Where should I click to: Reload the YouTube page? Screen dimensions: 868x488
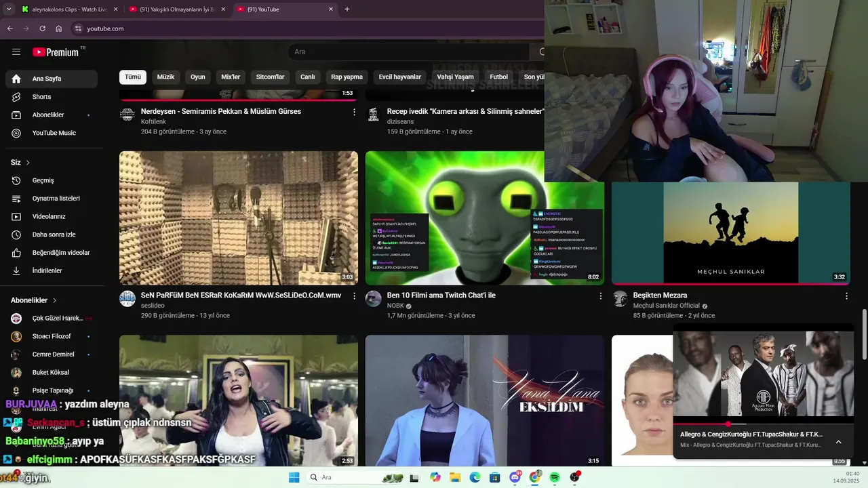(42, 28)
